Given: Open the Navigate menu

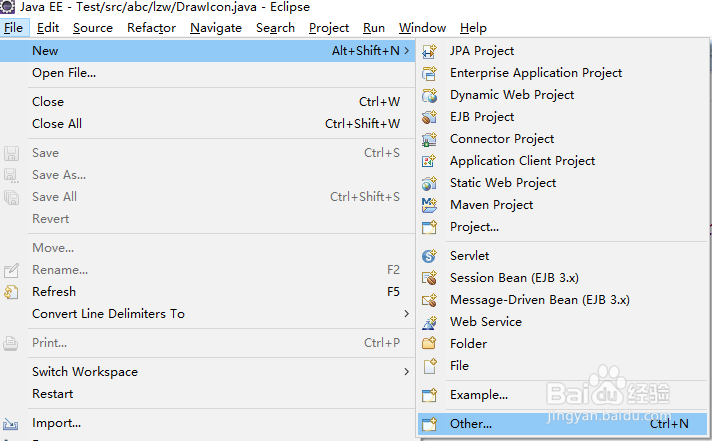Looking at the screenshot, I should 216,28.
